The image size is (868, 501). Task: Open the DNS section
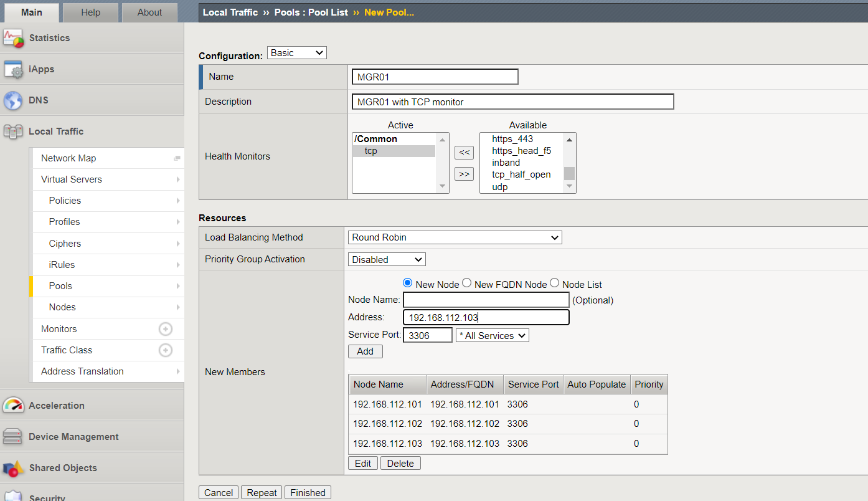pos(39,100)
